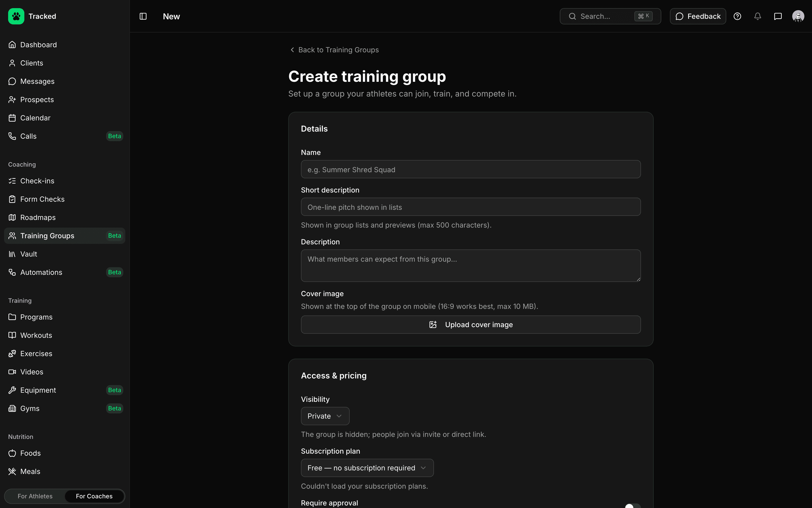Click the Vault library icon
Image resolution: width=812 pixels, height=508 pixels.
point(12,254)
